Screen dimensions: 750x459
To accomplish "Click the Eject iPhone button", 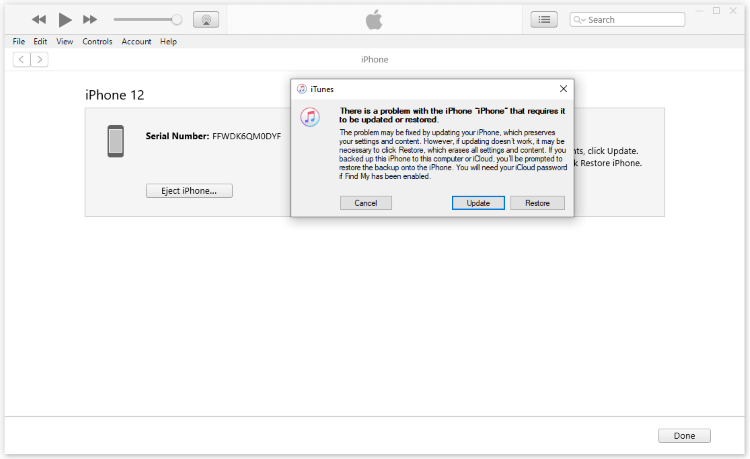I will (x=189, y=190).
